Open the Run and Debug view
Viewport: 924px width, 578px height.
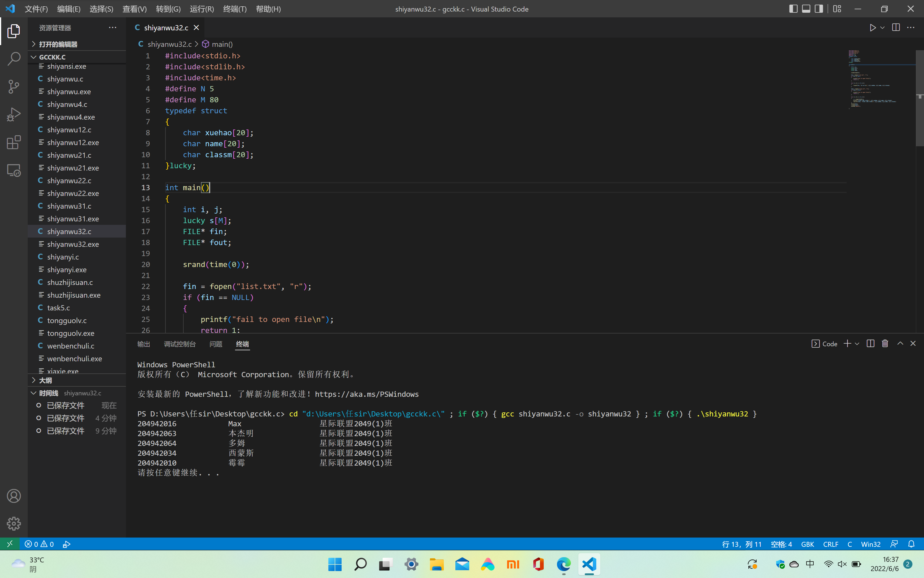(14, 115)
